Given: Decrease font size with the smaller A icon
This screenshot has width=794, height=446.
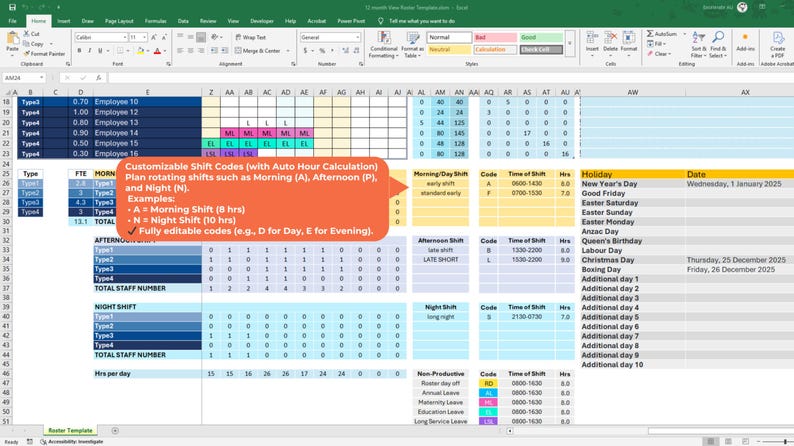Looking at the screenshot, I should coord(164,37).
